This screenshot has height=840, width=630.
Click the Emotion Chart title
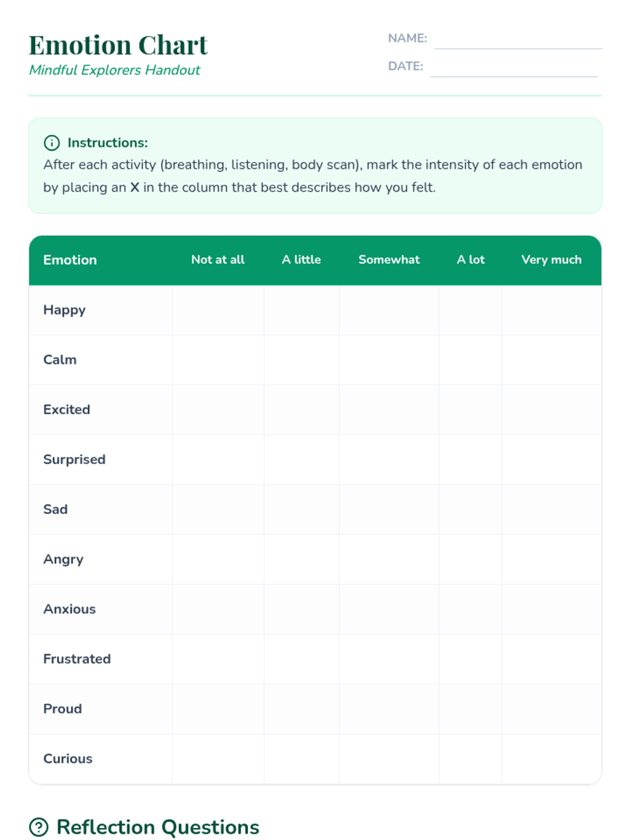[118, 45]
